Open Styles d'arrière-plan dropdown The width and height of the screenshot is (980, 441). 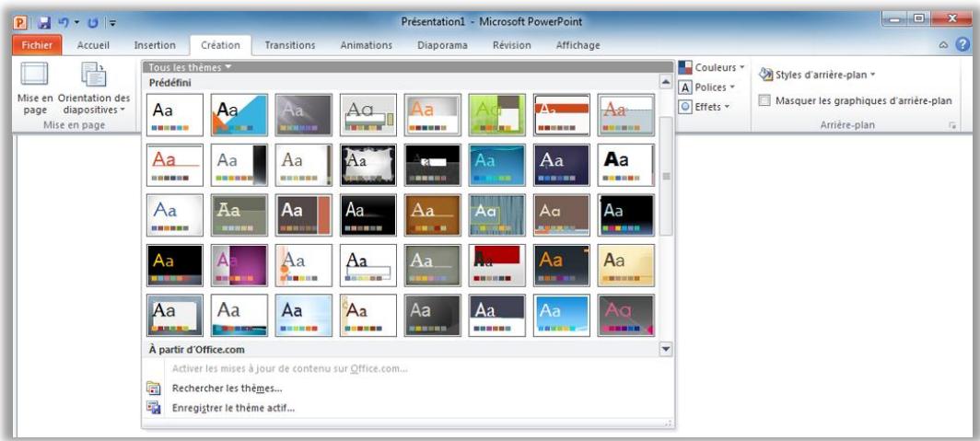point(817,75)
